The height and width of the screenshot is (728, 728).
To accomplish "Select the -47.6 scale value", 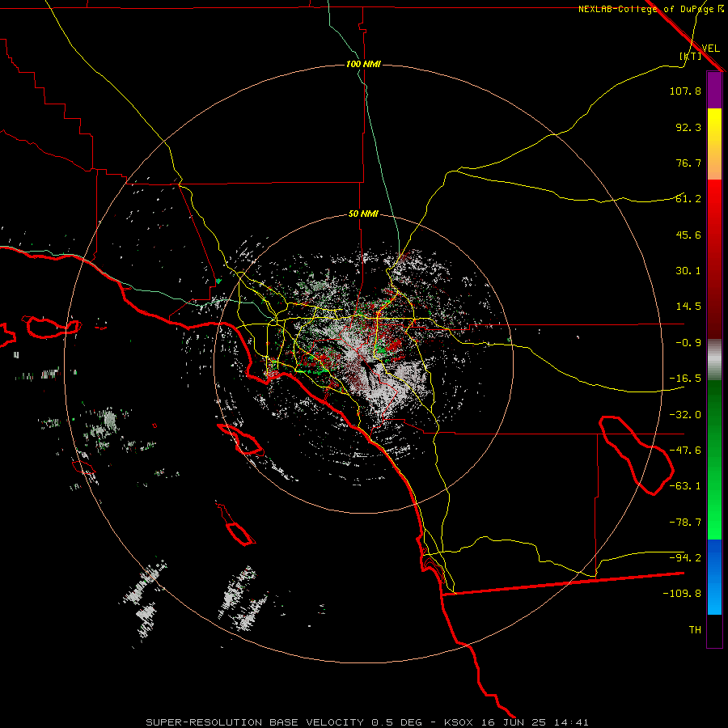I will tap(685, 451).
